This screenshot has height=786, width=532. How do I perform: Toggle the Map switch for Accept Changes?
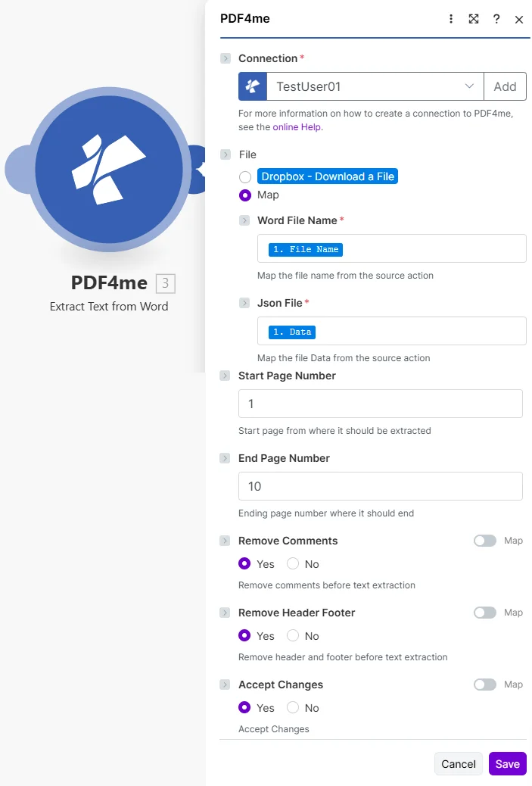click(x=485, y=685)
